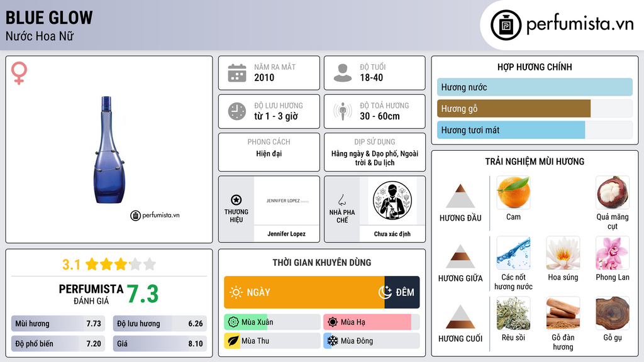Image resolution: width=644 pixels, height=362 pixels.
Task: Click the 18-40 age range value
Action: 371,77
